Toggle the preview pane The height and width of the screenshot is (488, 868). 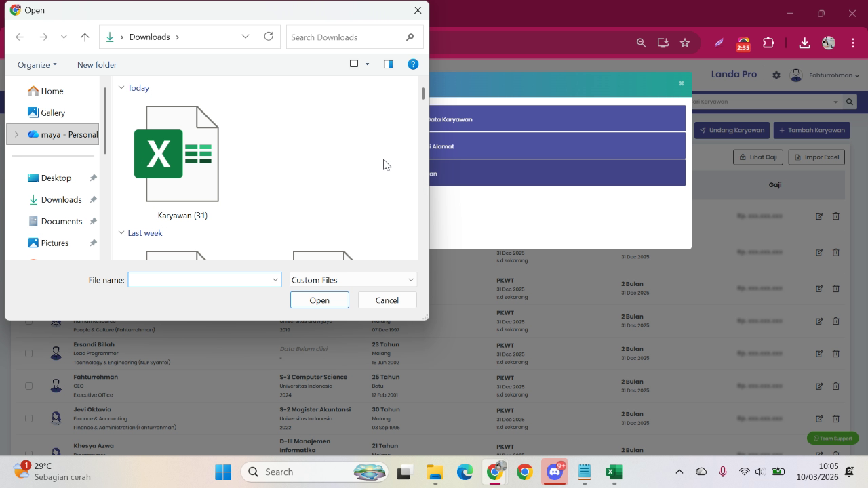389,64
